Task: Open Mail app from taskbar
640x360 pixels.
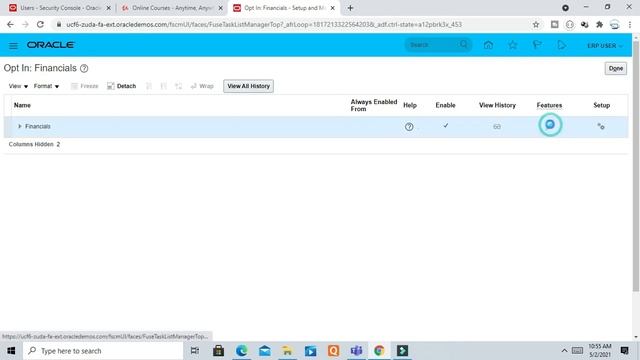Action: [x=264, y=351]
